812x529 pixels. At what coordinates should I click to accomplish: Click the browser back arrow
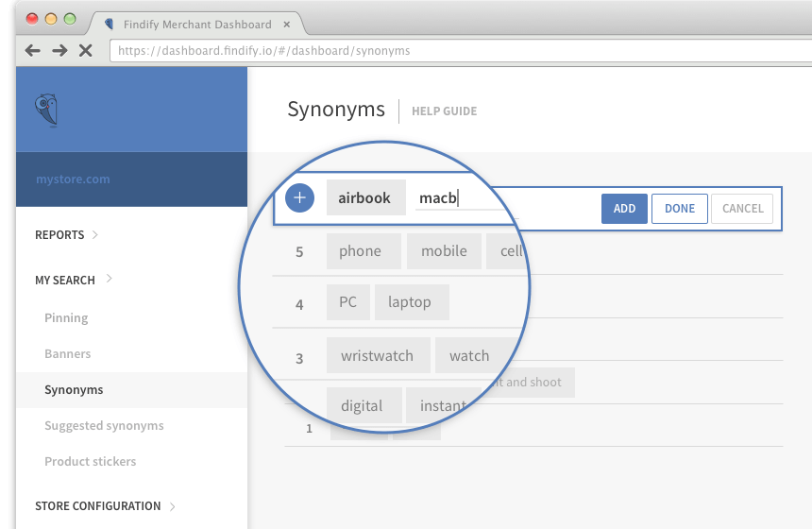(x=33, y=51)
